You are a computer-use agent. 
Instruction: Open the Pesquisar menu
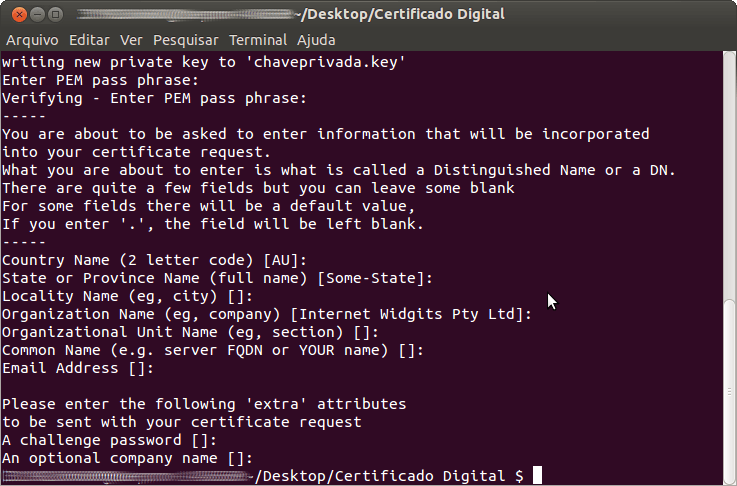[x=186, y=40]
